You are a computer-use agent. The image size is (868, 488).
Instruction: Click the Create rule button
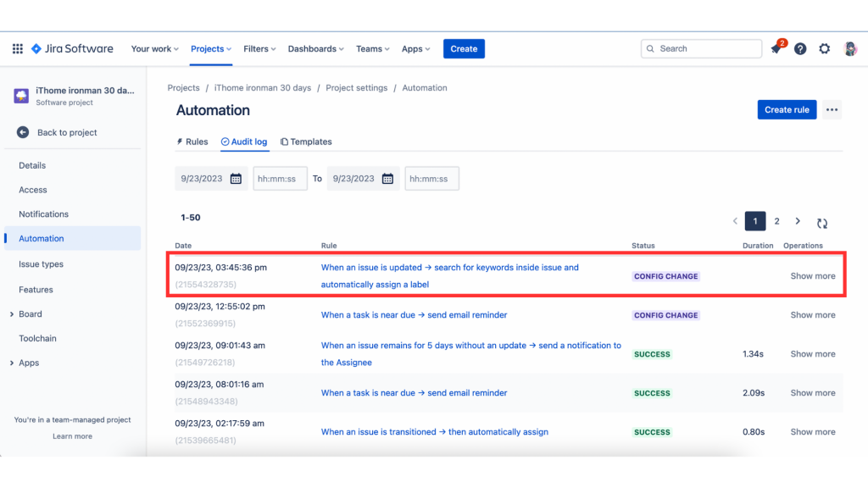click(787, 109)
